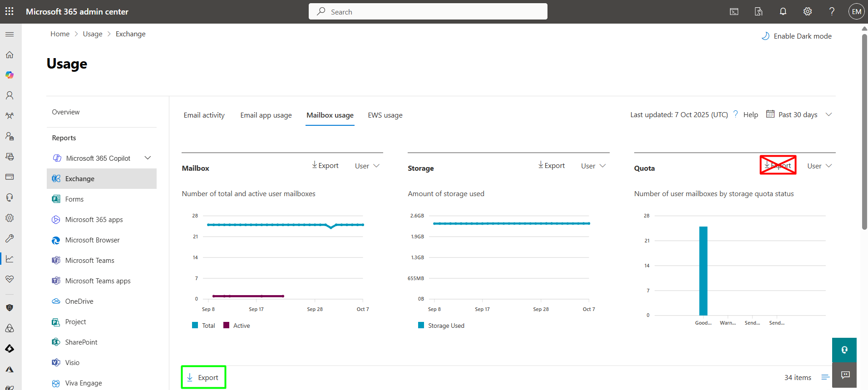The height and width of the screenshot is (390, 868).
Task: Go to the Usage breadcrumb
Action: [93, 34]
